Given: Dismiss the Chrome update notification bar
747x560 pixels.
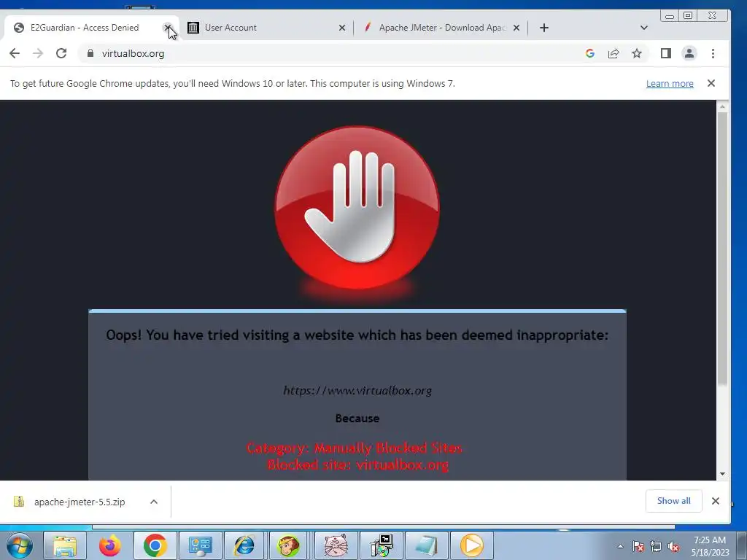Looking at the screenshot, I should pos(711,83).
